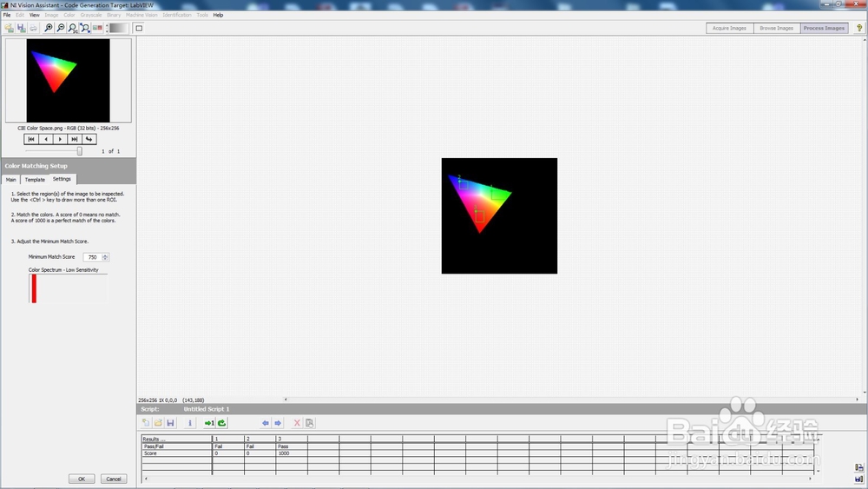This screenshot has height=489, width=868.
Task: Go to next image in browser
Action: [61, 139]
